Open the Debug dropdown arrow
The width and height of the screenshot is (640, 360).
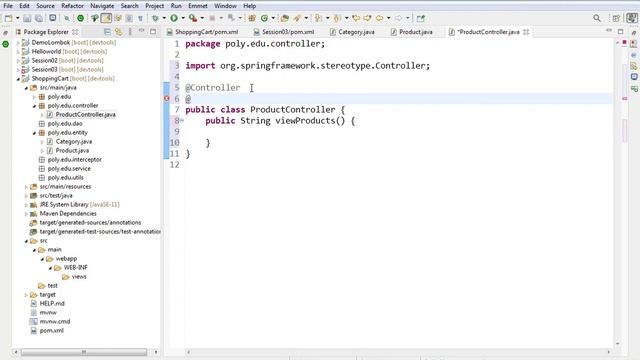(x=164, y=18)
